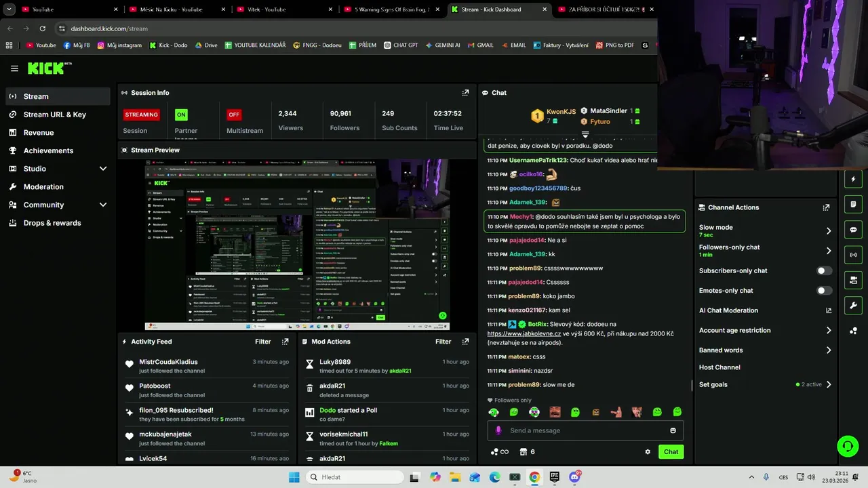Toggle the Partner Income ON indicator
868x488 pixels.
pos(181,115)
